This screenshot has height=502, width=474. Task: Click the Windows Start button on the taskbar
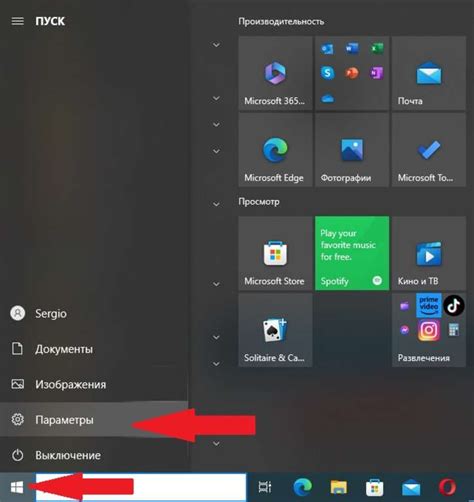tap(17, 487)
